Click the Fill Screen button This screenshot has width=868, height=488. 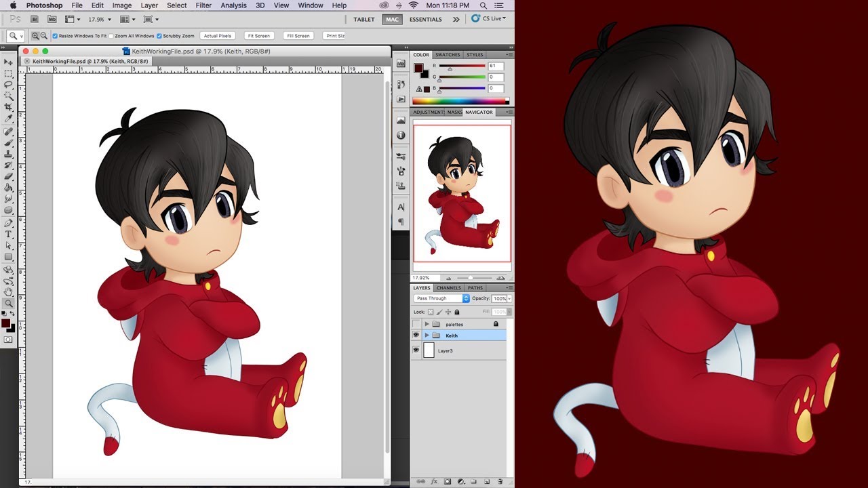(x=298, y=36)
